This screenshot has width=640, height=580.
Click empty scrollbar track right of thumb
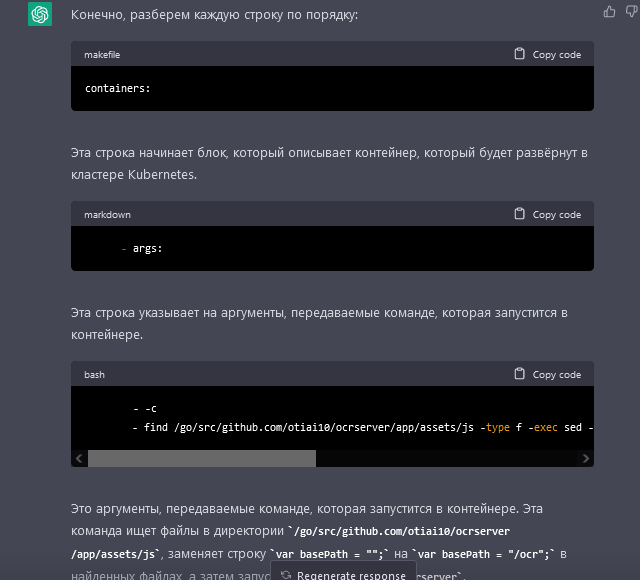447,458
